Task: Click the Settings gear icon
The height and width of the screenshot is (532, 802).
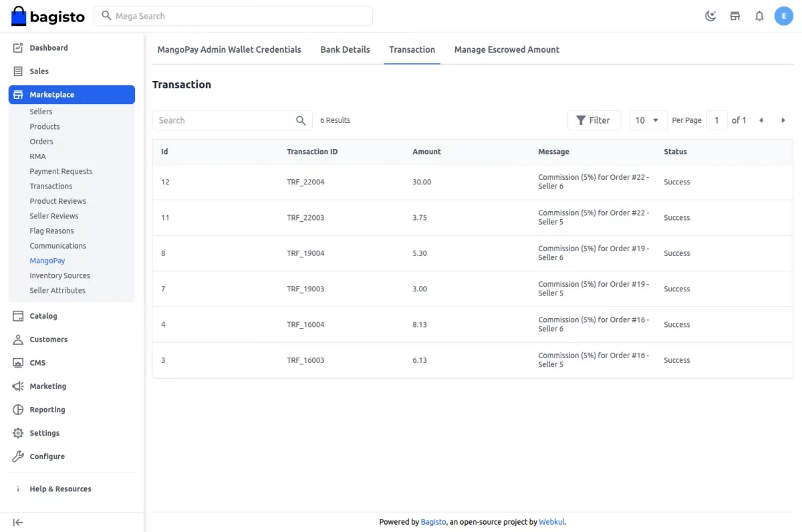Action: click(18, 433)
